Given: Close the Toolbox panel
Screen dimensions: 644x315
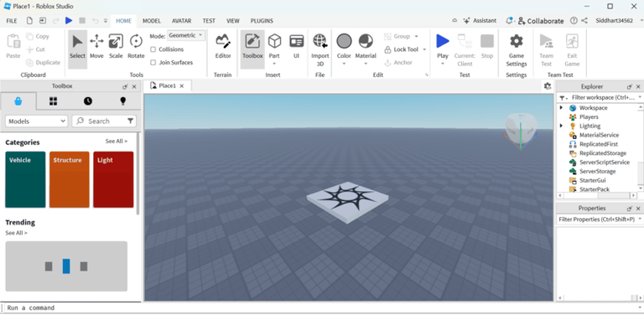Looking at the screenshot, I should point(134,86).
